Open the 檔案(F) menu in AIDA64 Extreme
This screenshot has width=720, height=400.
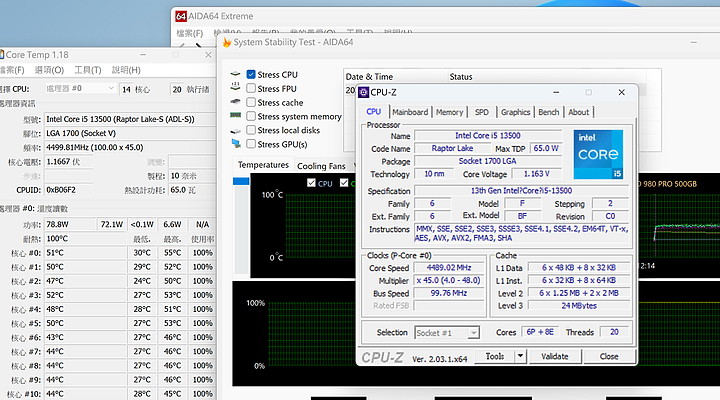pyautogui.click(x=190, y=34)
